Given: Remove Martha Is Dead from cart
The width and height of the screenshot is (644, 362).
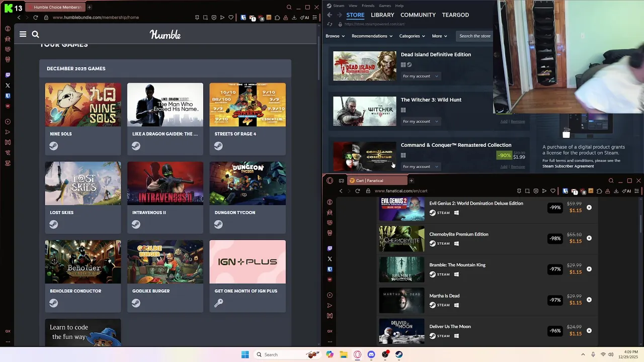Looking at the screenshot, I should [x=589, y=300].
